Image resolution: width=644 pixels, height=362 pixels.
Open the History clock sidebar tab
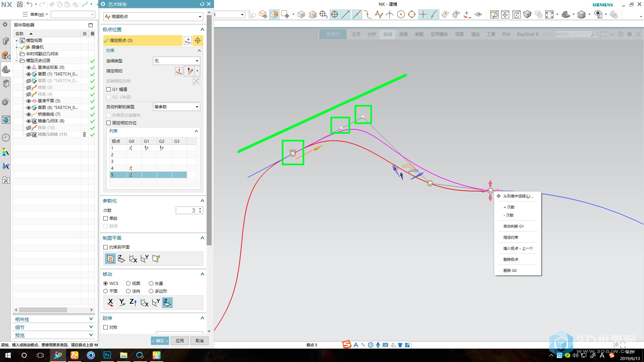click(x=6, y=137)
